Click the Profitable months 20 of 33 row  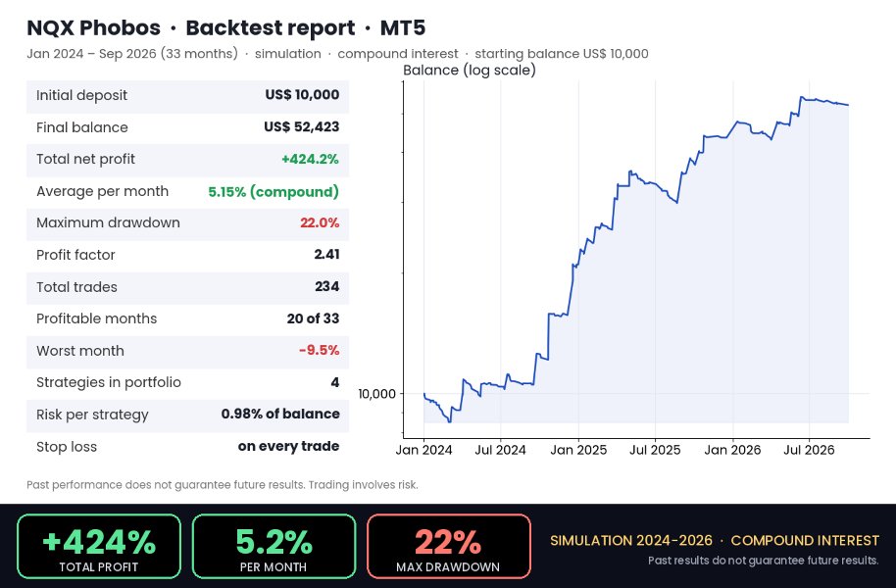point(187,318)
